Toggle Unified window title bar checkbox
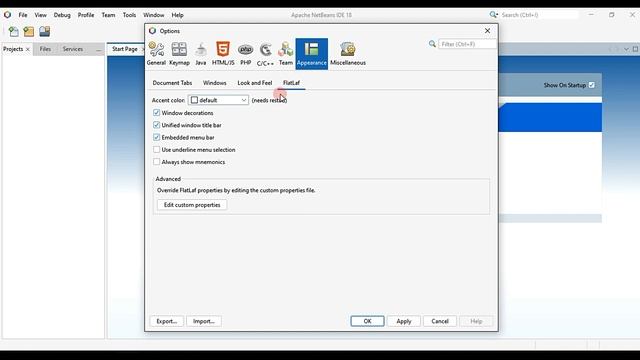Image resolution: width=640 pixels, height=360 pixels. pos(156,125)
